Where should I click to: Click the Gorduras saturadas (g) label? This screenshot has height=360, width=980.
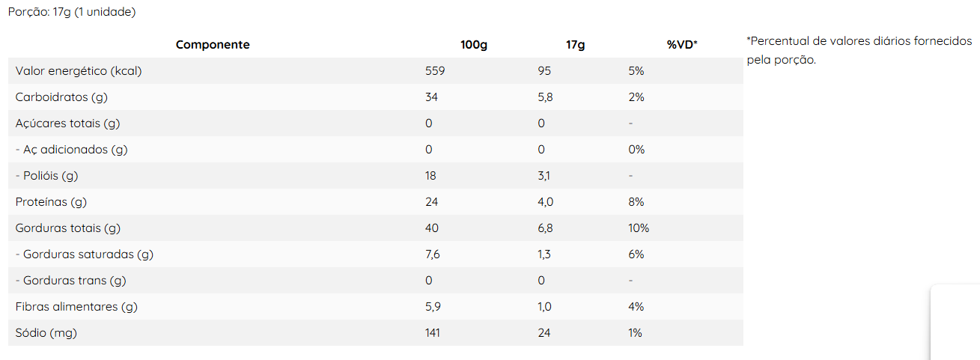tap(84, 254)
